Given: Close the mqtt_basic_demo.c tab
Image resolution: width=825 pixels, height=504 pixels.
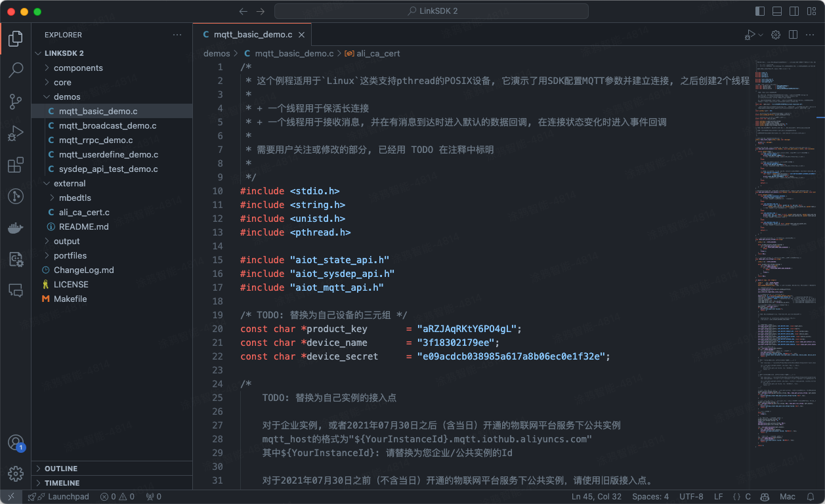Looking at the screenshot, I should pos(302,35).
